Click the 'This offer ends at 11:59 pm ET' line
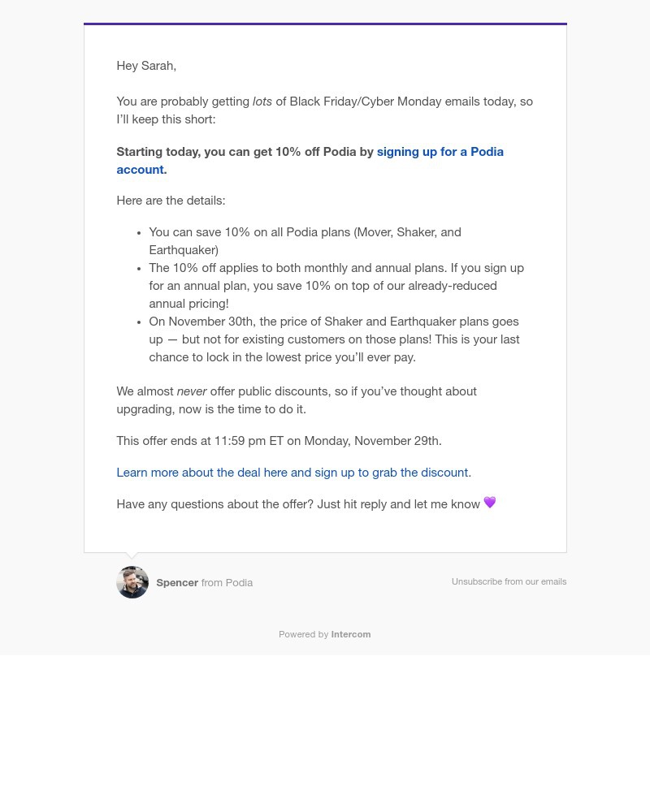The width and height of the screenshot is (650, 812). (x=279, y=441)
